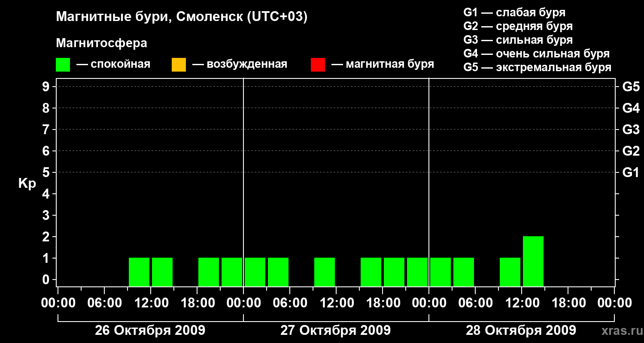Click the '12:00' time label above 26 Октября
Viewport: 644px width, 343px height.
pyautogui.click(x=151, y=303)
